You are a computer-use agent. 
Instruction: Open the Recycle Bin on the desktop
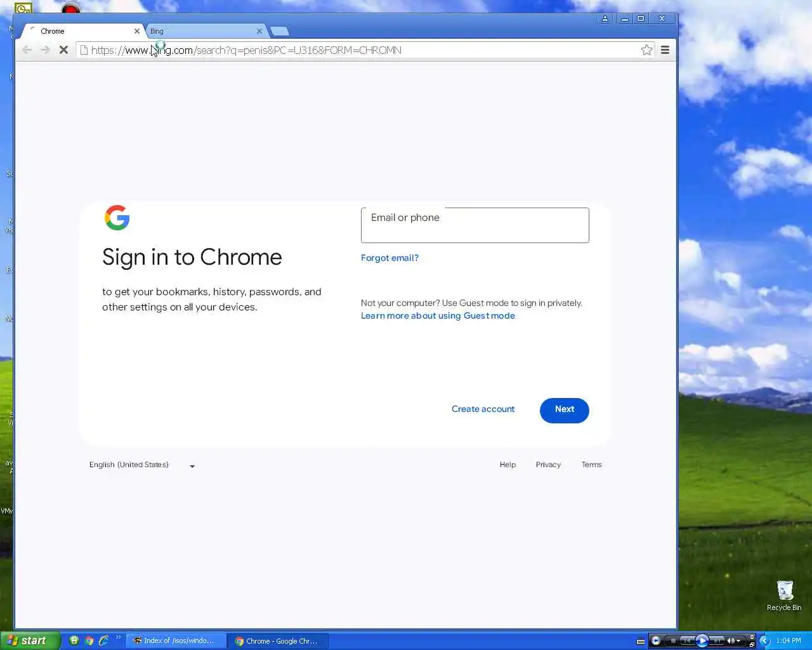pos(785,595)
